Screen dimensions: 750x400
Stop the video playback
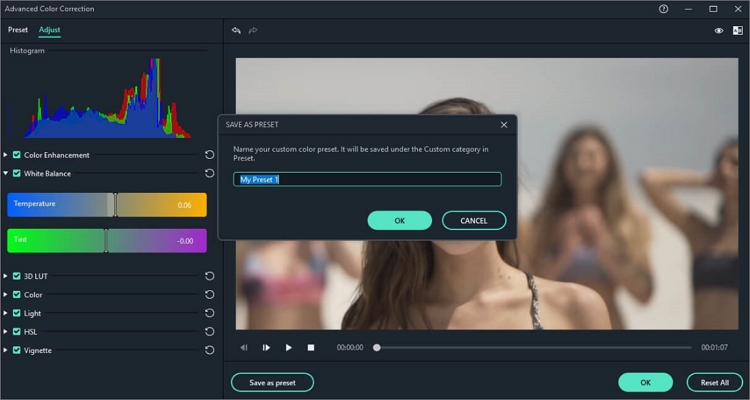point(311,347)
